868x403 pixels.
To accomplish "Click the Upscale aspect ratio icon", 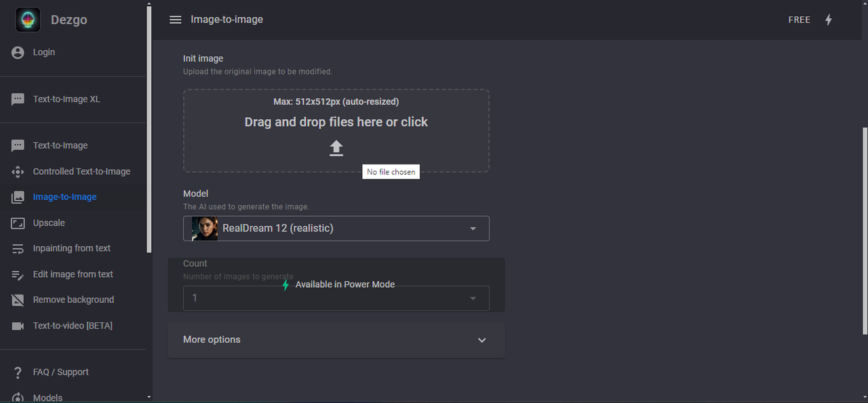I will point(18,223).
